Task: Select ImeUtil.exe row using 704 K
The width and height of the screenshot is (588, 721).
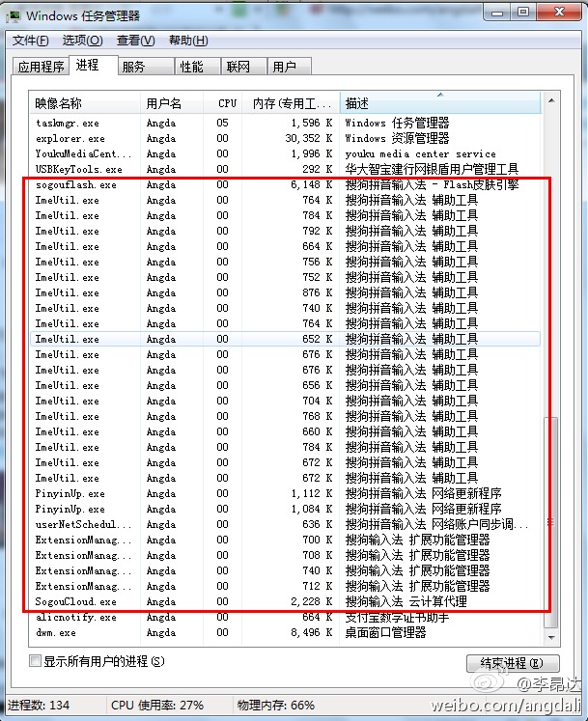Action: 285,401
